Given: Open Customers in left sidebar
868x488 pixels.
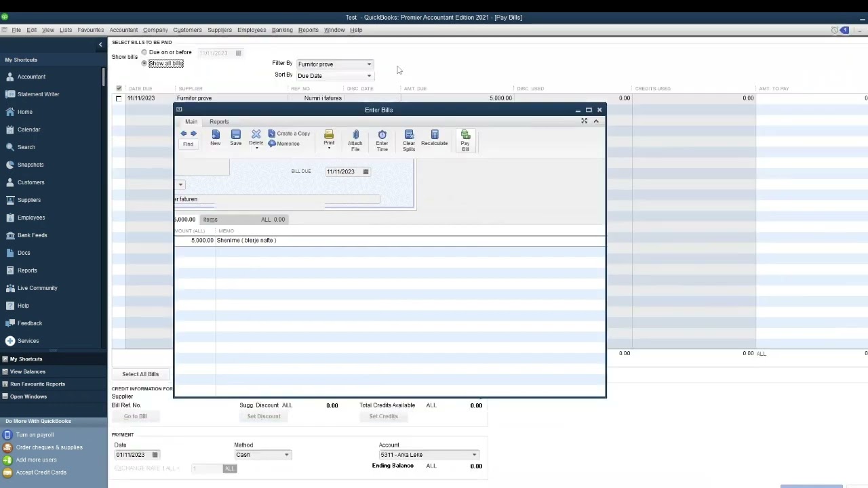Looking at the screenshot, I should 31,182.
